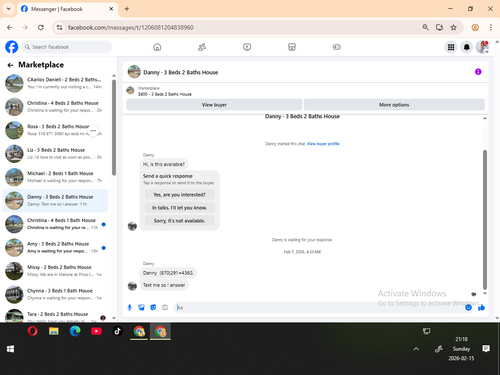Open Christina 4 Beds 2 Baths House conversation
The height and width of the screenshot is (375, 500).
pos(55,107)
